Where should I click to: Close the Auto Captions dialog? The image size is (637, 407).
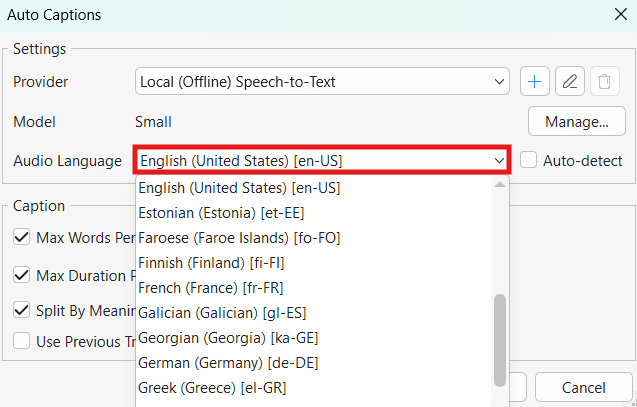[621, 15]
